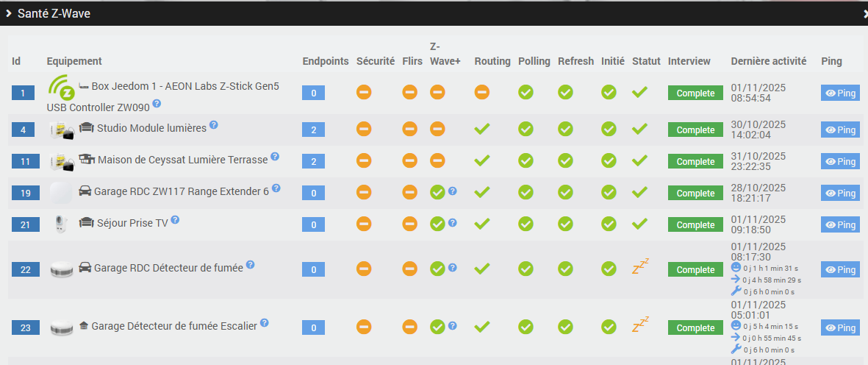This screenshot has width=868, height=365.
Task: Click Endpoints count badge for Studio Module lumières
Action: coord(313,130)
